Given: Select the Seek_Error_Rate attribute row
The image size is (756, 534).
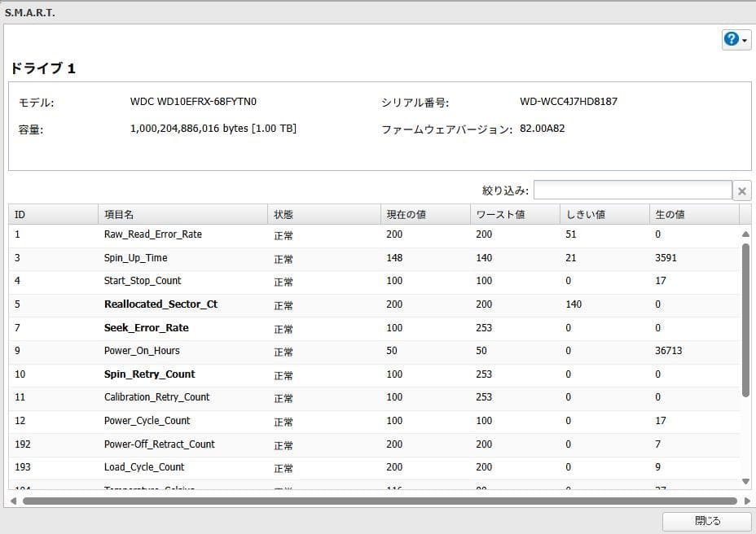Looking at the screenshot, I should 326,328.
